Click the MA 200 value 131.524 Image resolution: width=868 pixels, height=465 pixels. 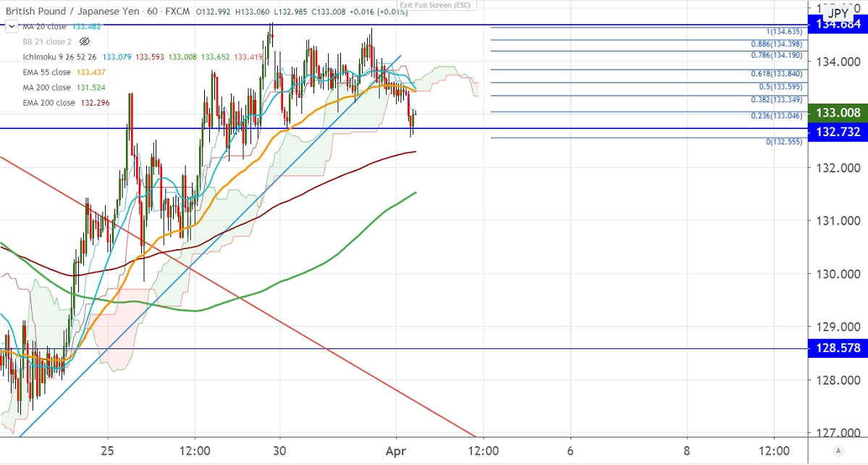point(90,88)
